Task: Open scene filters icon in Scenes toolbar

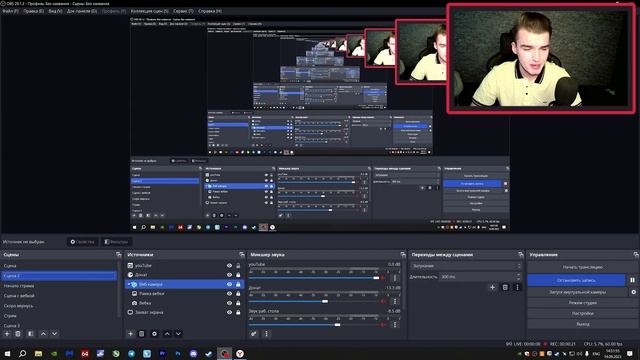Action: [x=30, y=334]
